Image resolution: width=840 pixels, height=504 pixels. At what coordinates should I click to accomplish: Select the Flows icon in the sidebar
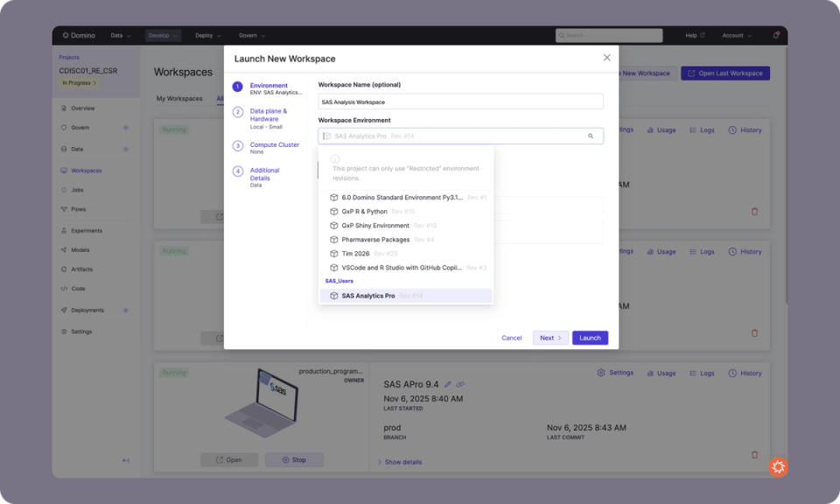click(77, 209)
